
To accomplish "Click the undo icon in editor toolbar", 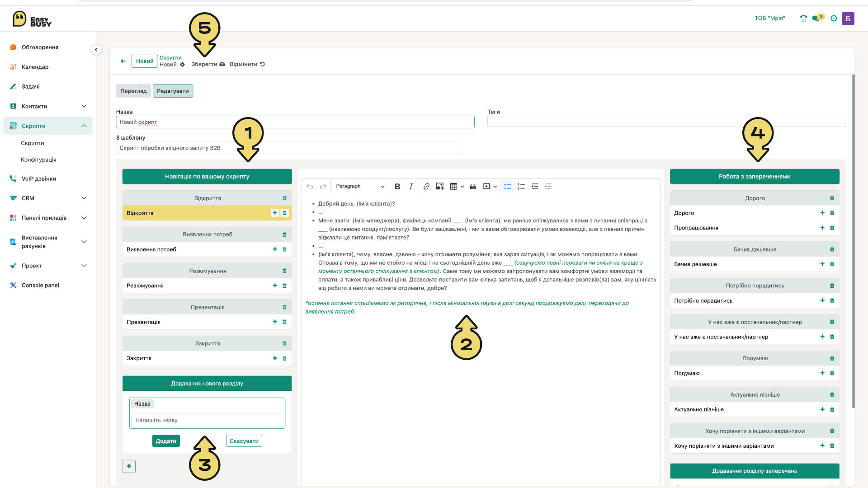I will [x=310, y=186].
